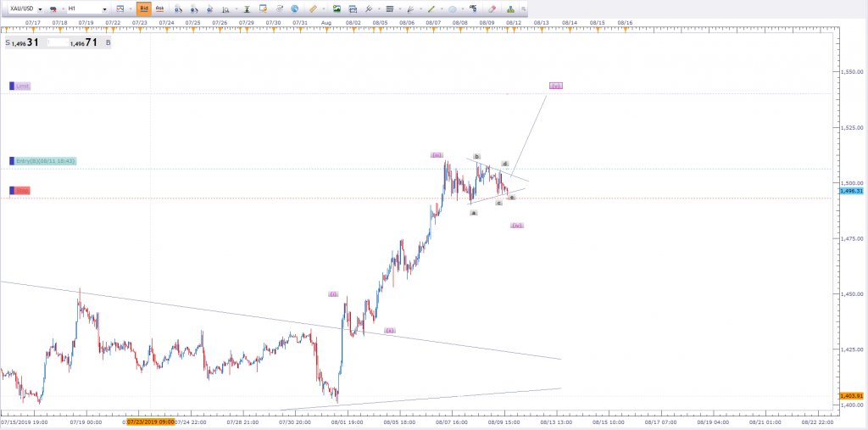868x430 pixels.
Task: Click the Entry(B) order label
Action: coord(46,160)
